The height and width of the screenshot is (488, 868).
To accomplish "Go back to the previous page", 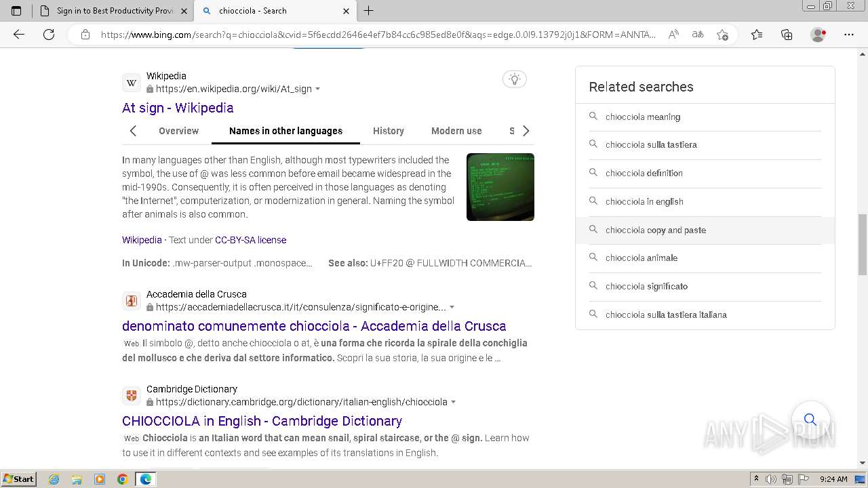I will (19, 35).
